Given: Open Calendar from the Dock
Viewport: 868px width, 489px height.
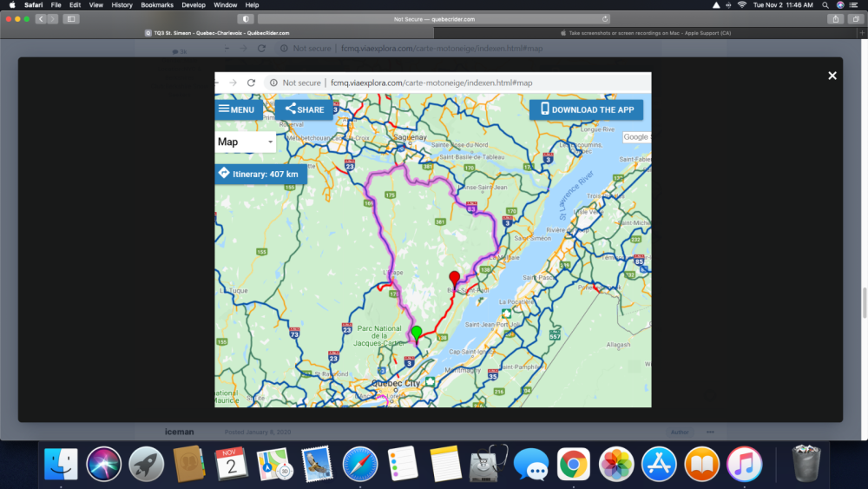Looking at the screenshot, I should [232, 464].
